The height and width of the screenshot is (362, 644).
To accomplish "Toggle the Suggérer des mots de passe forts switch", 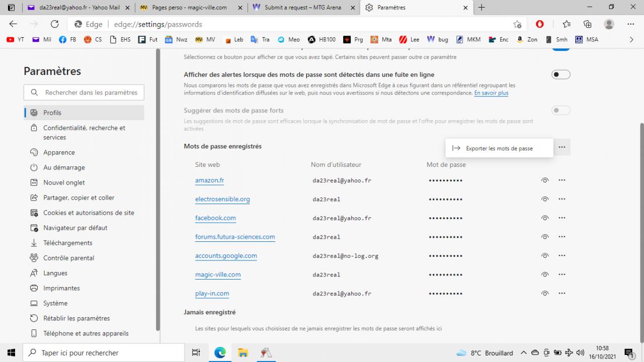I will click(x=560, y=110).
